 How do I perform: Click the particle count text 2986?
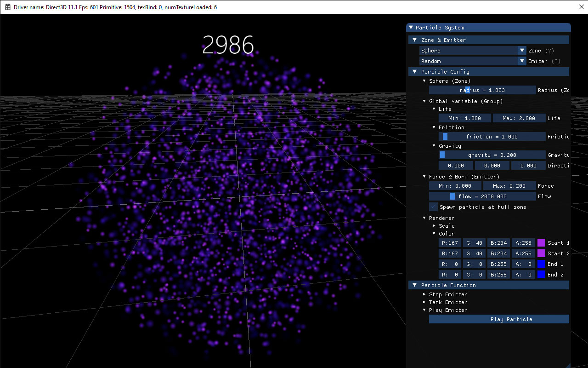pos(228,45)
